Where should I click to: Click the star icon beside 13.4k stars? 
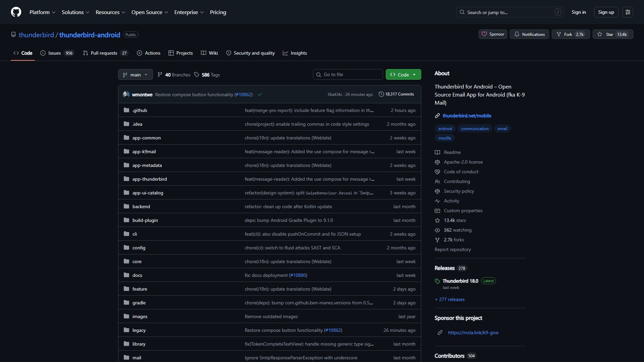coord(437,220)
